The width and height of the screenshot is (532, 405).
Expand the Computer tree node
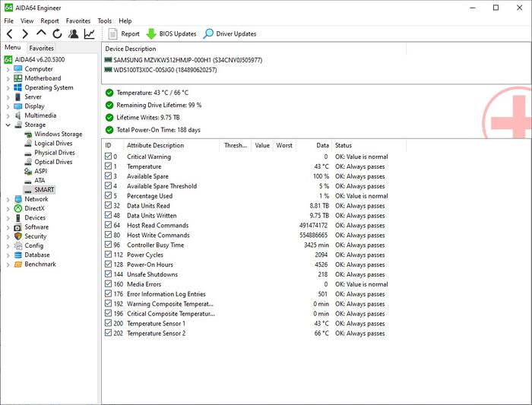[8, 69]
